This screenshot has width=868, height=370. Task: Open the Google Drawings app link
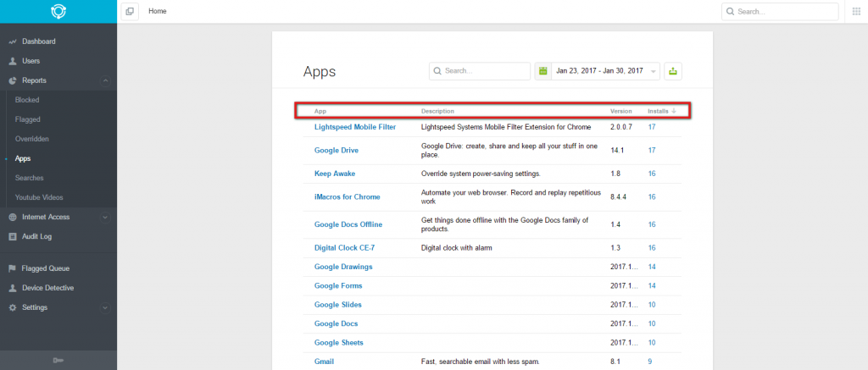coord(343,268)
